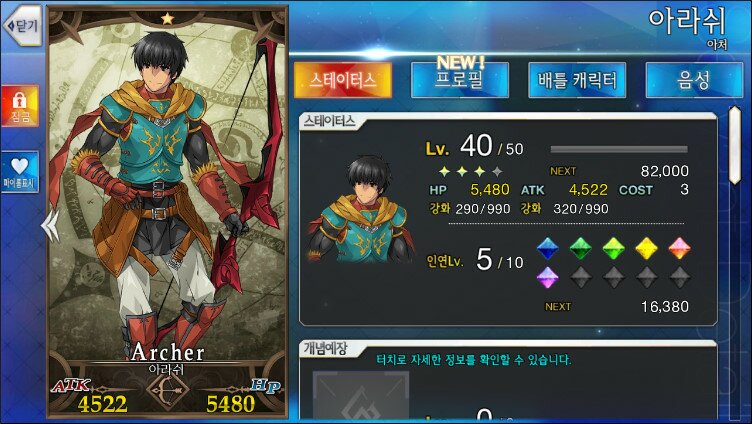Open the 음성 (Voice) tab

(694, 80)
